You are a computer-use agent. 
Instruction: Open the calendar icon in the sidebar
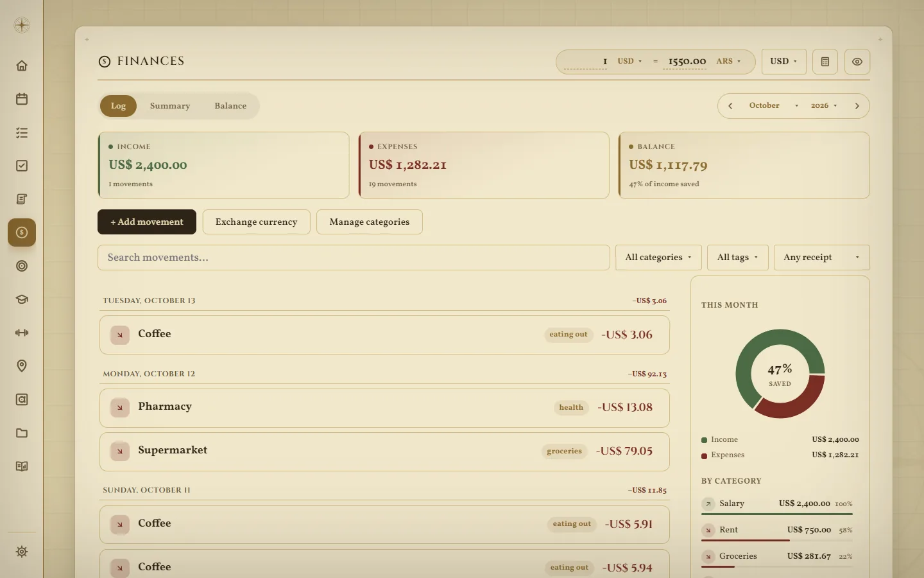point(22,99)
